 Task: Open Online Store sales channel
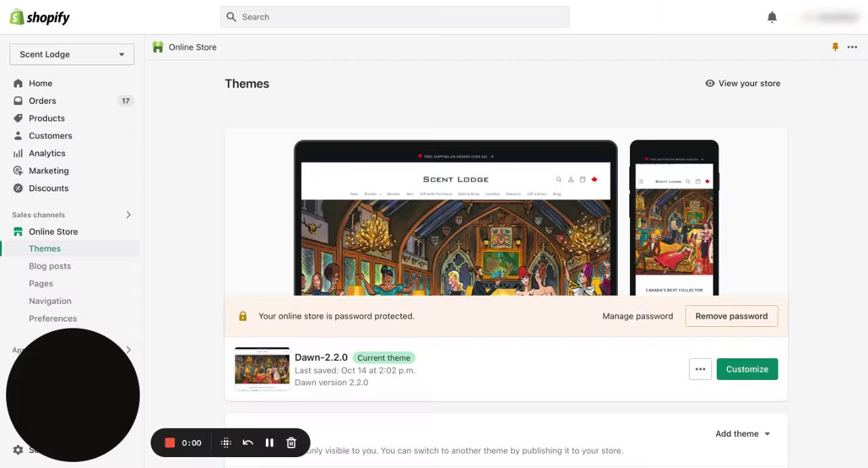click(54, 232)
